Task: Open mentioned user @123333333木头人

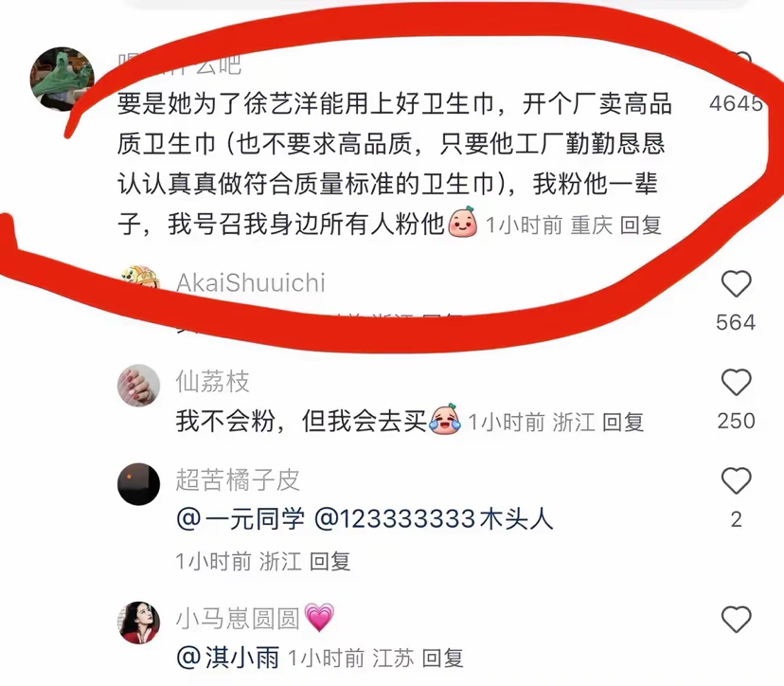Action: click(x=434, y=519)
